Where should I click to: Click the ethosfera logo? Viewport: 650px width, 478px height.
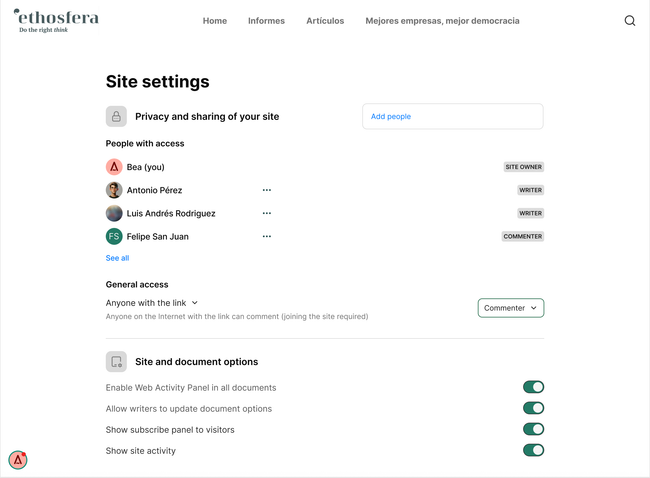(x=56, y=20)
